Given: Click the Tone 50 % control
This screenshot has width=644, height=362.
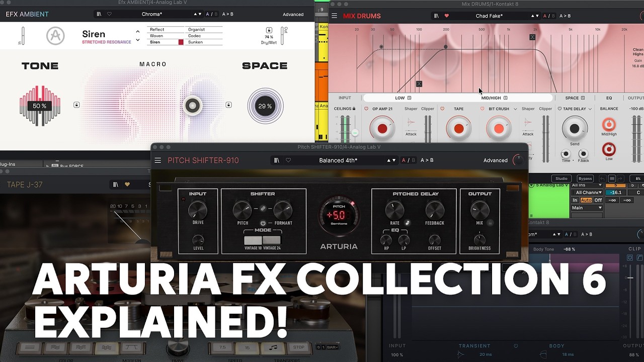Looking at the screenshot, I should [40, 106].
